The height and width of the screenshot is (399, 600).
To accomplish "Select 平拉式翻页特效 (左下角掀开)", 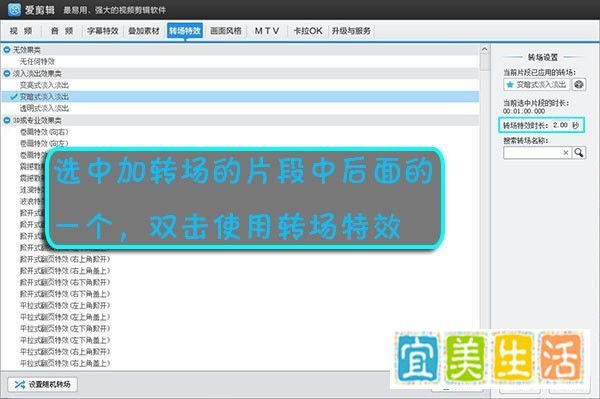I will 65,328.
